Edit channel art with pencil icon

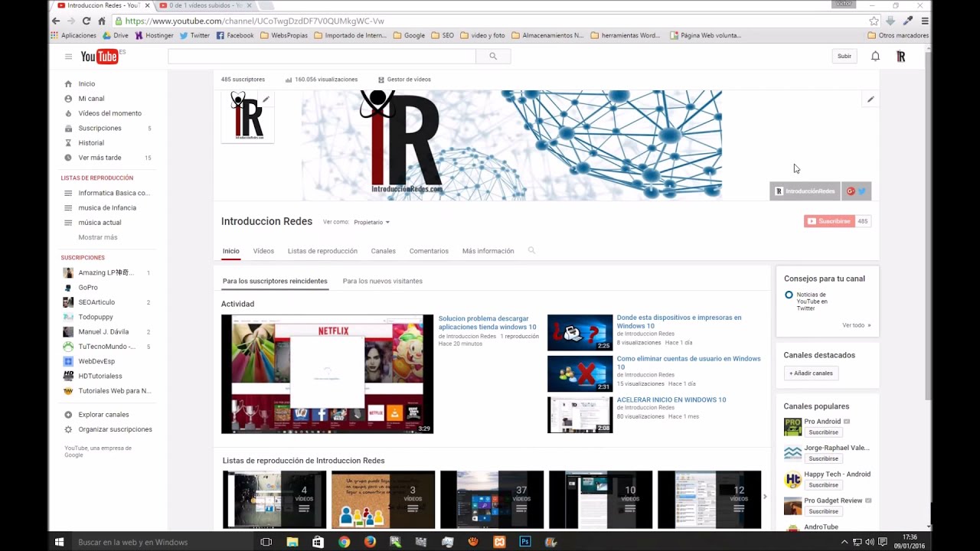tap(870, 99)
